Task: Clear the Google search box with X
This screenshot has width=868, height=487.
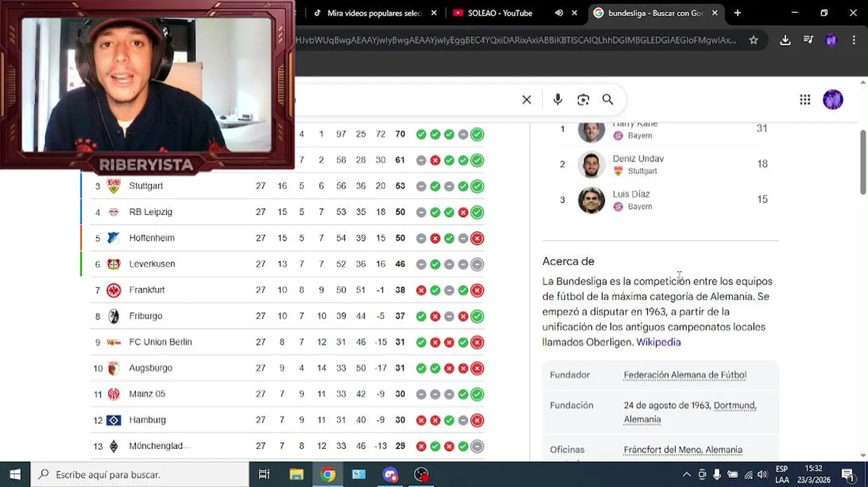Action: point(527,100)
